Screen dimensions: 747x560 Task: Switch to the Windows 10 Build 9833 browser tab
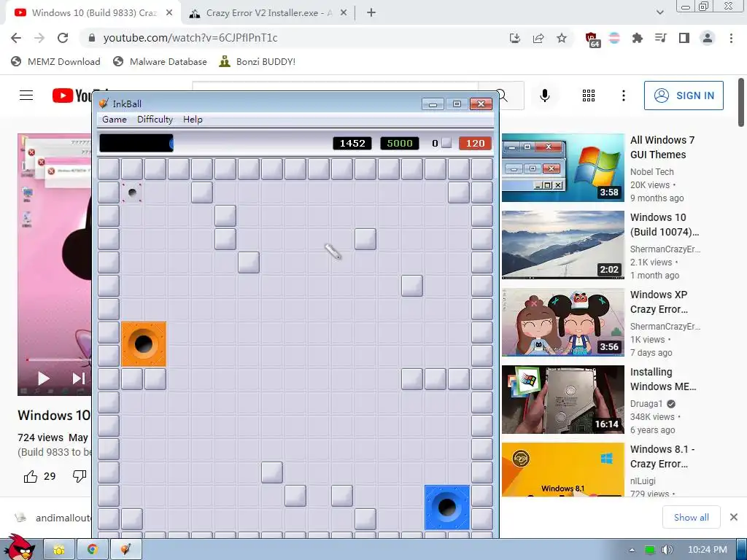93,13
